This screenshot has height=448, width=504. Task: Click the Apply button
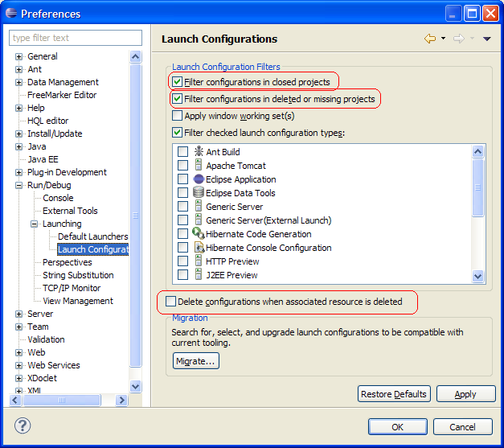pyautogui.click(x=465, y=394)
